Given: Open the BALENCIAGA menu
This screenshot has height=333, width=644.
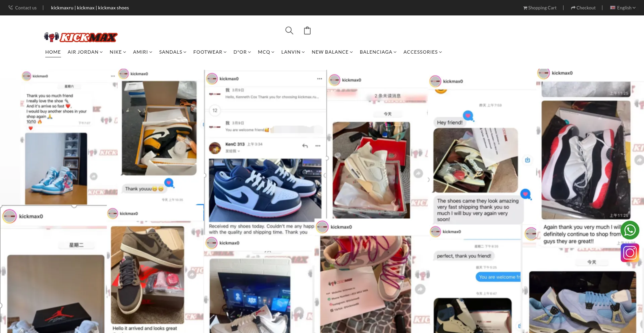Looking at the screenshot, I should click(x=378, y=52).
